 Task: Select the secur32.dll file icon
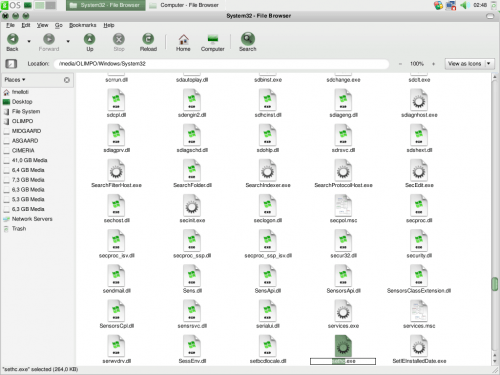[343, 241]
